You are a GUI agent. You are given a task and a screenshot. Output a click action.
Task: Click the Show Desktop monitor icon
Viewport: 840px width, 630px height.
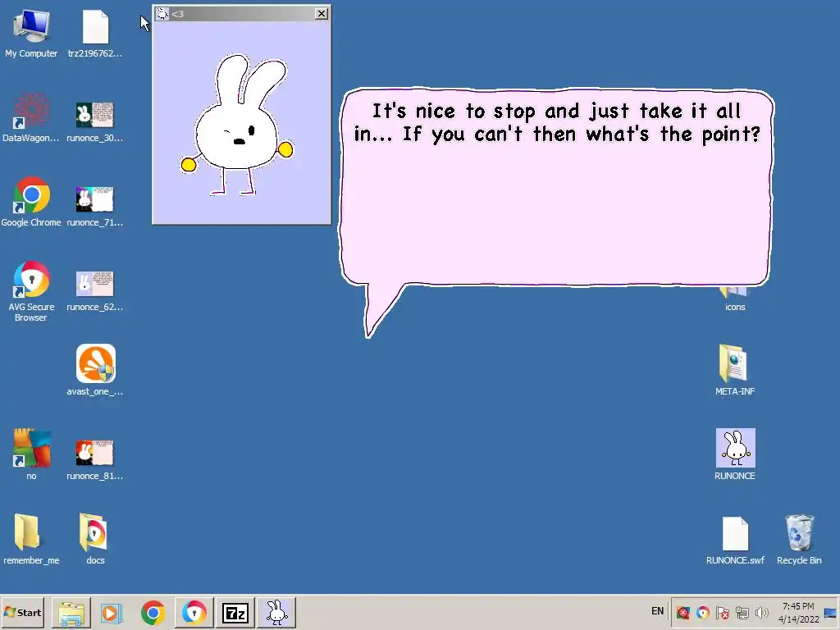click(831, 613)
